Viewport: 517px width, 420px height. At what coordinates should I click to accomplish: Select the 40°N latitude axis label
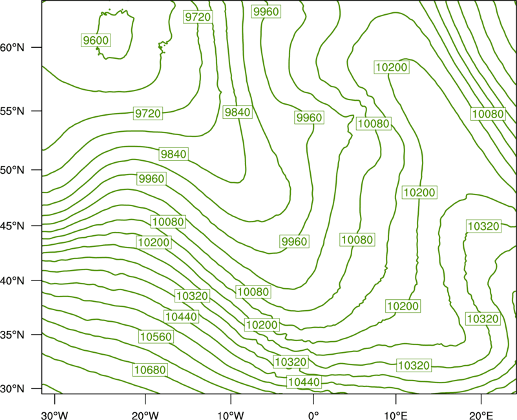pyautogui.click(x=12, y=281)
